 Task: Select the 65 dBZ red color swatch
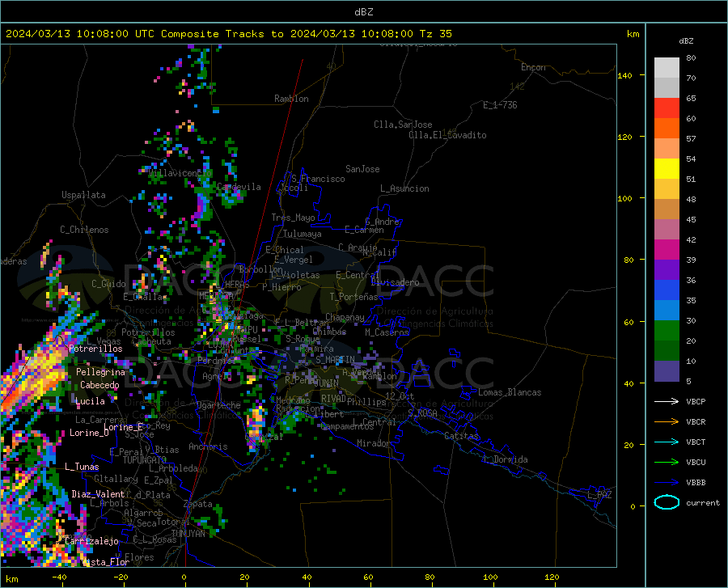[667, 108]
